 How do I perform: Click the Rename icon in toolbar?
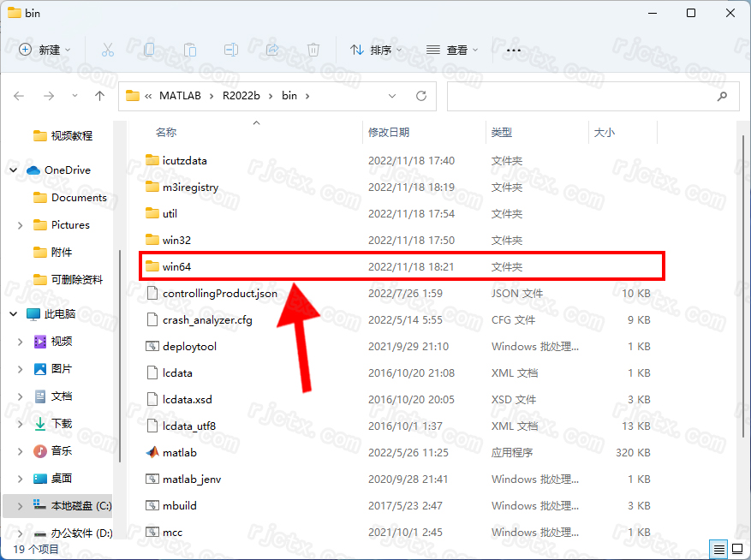(231, 50)
